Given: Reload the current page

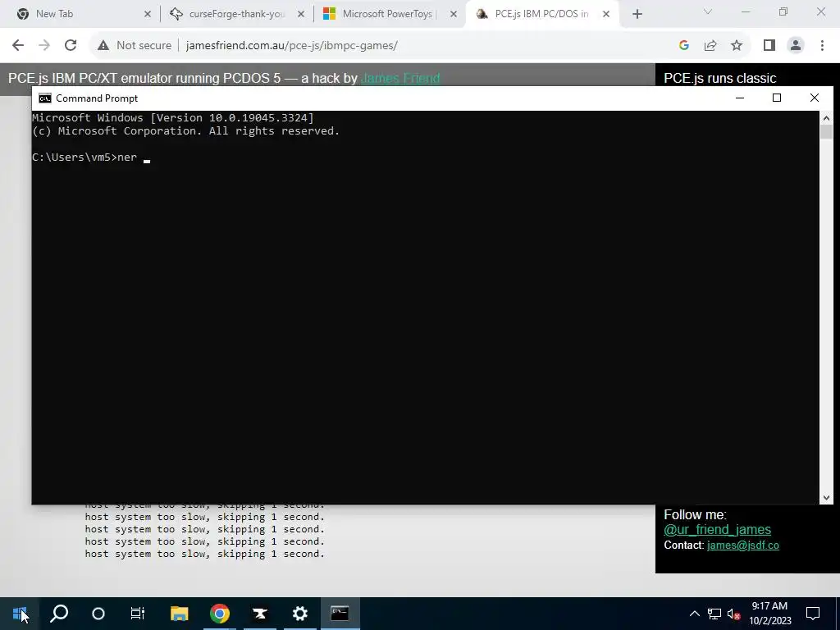Looking at the screenshot, I should click(x=71, y=46).
